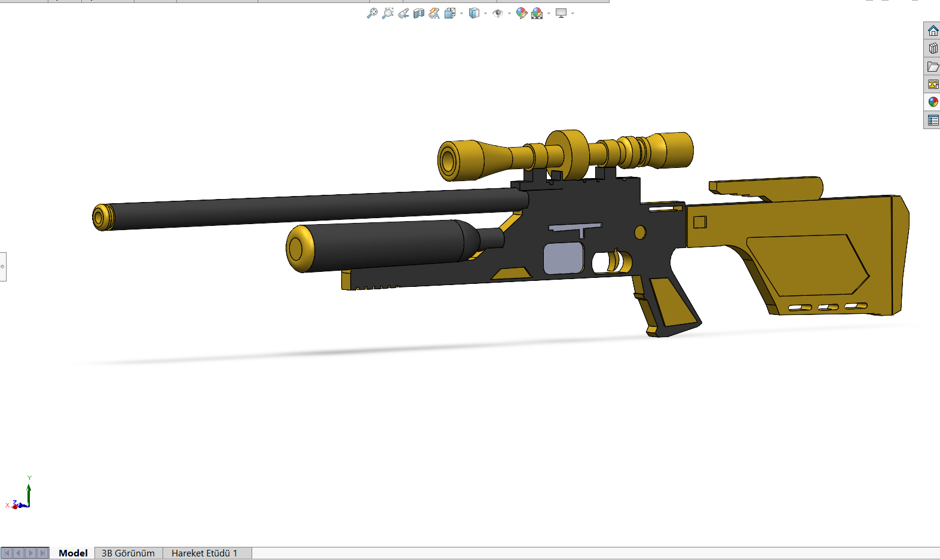Screen dimensions: 940x560
Task: Activate the Zoom to Area tool
Action: coord(388,13)
